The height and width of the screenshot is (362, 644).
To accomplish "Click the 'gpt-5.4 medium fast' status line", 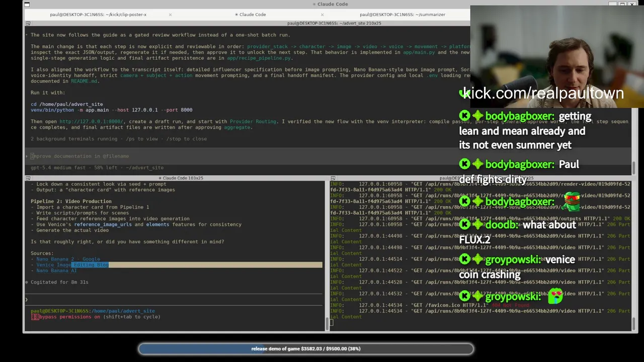I will [x=97, y=167].
